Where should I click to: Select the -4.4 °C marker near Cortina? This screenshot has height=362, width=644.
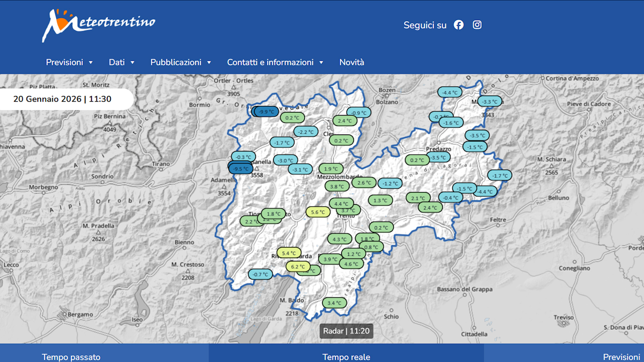tap(449, 93)
